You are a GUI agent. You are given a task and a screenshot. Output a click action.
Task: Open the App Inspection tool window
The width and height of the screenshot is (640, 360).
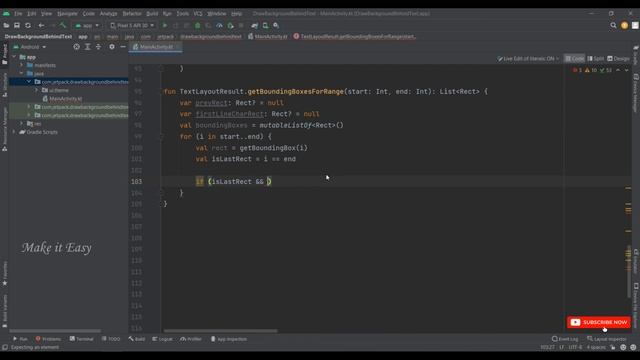[x=229, y=339]
